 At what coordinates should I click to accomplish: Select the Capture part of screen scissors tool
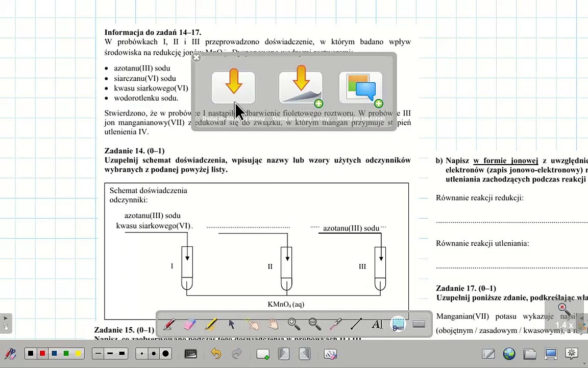click(398, 324)
